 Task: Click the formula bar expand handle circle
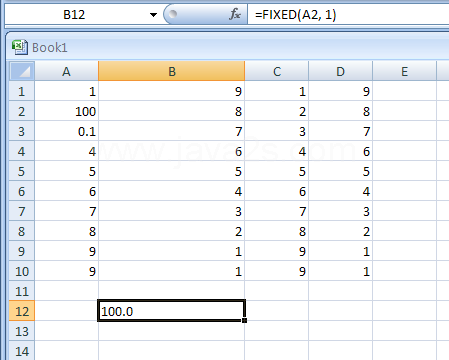tap(173, 14)
